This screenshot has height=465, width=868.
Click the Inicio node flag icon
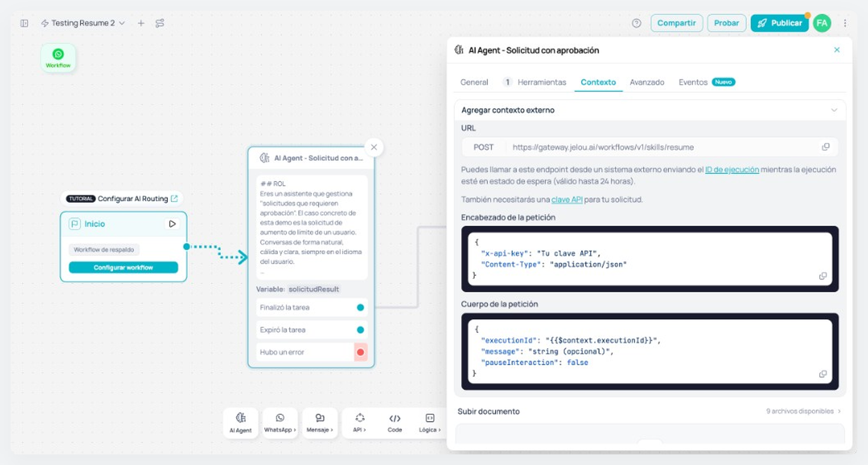coord(75,224)
